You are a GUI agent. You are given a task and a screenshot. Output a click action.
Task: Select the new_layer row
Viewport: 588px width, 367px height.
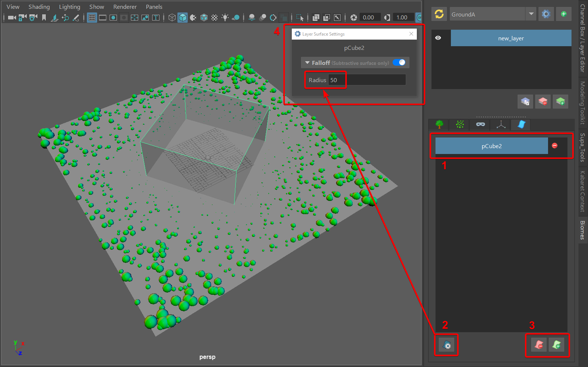pos(511,38)
